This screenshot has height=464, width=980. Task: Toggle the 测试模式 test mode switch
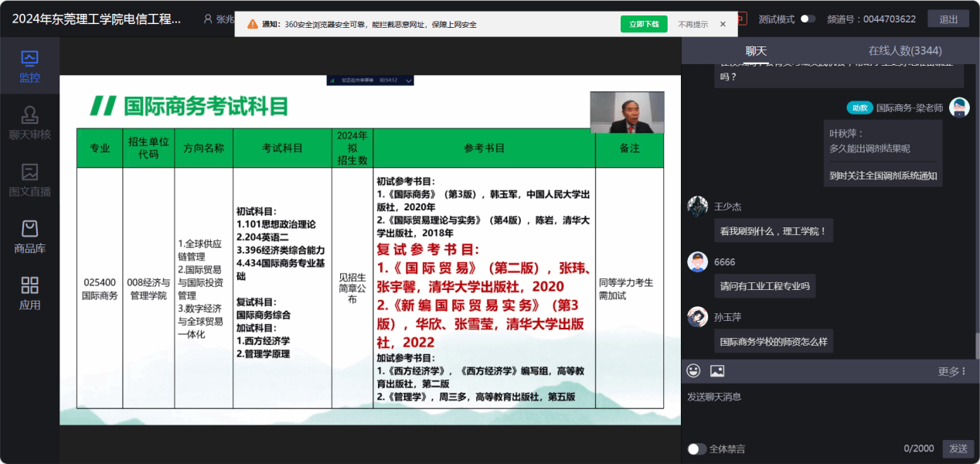coord(807,19)
